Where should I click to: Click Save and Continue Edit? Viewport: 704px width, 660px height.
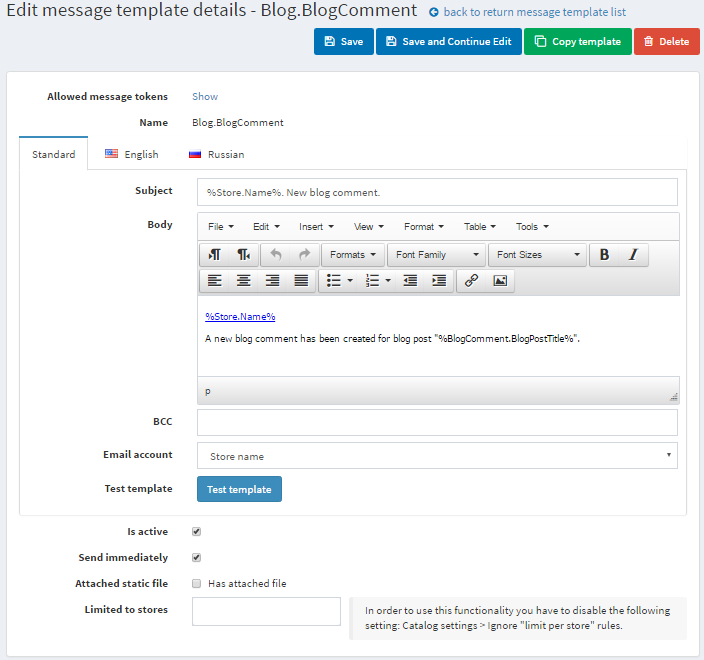click(449, 42)
